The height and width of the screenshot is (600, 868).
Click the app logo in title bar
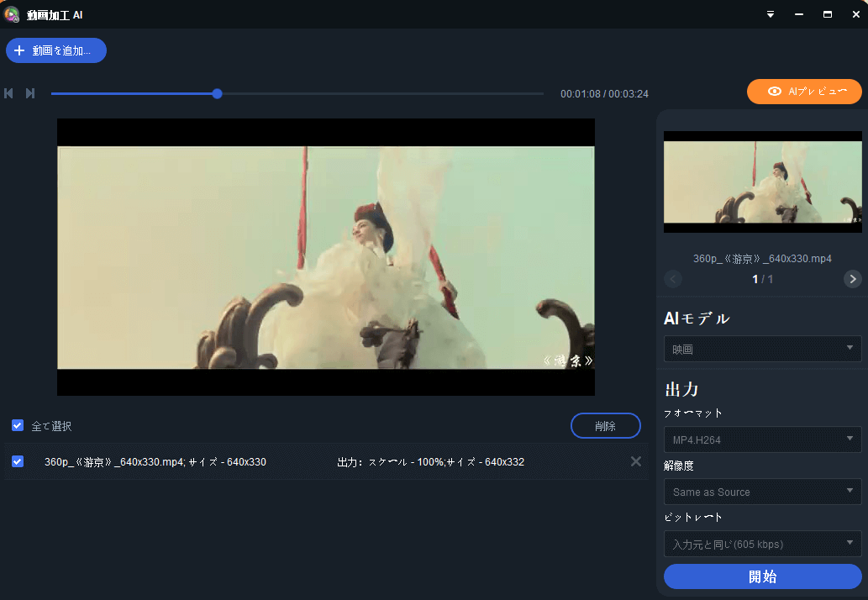(12, 14)
